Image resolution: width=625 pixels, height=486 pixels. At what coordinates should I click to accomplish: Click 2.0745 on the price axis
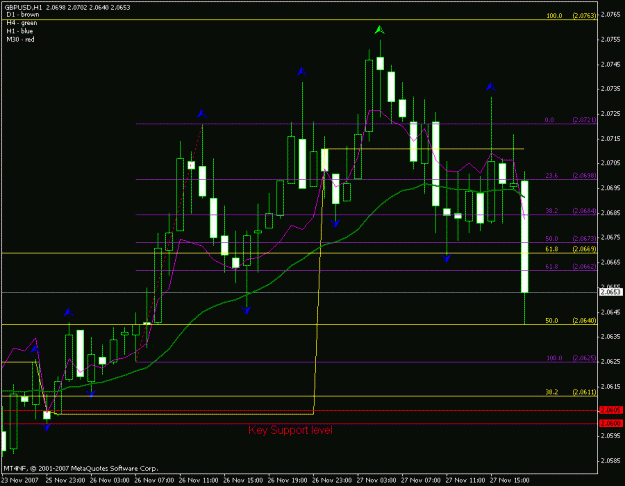[611, 64]
